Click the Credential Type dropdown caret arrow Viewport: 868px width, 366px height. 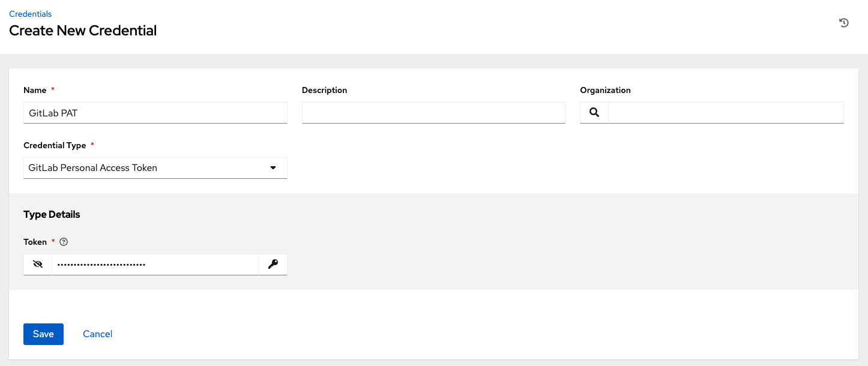(x=273, y=168)
